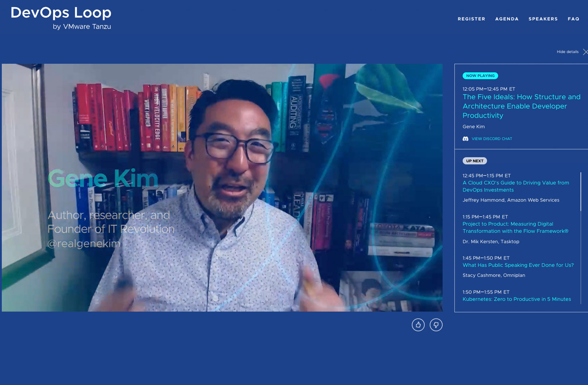The width and height of the screenshot is (588, 385).
Task: Click the UP NEXT badge
Action: tap(474, 161)
